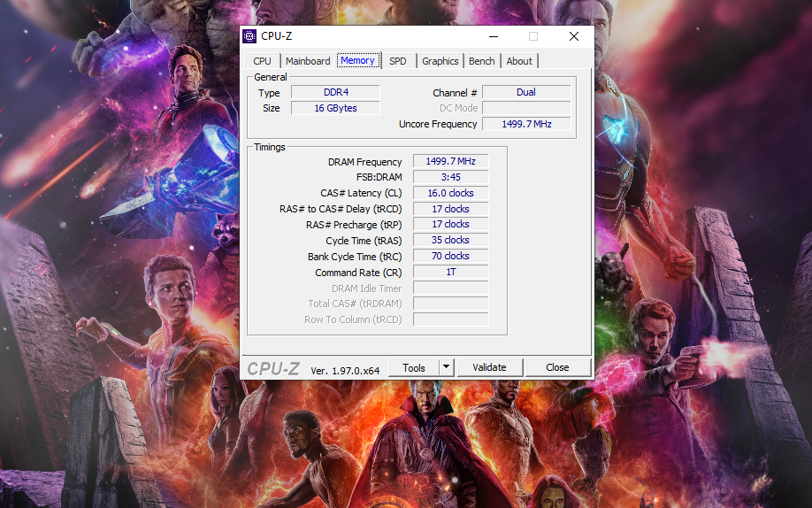Click the Validate button
Image resolution: width=812 pixels, height=508 pixels.
coord(489,367)
